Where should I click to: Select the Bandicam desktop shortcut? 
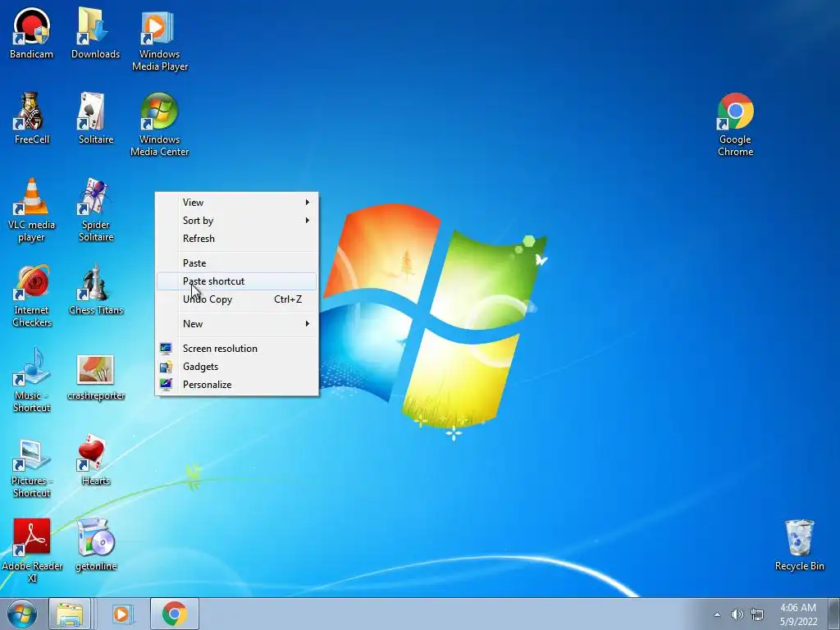coord(32,33)
